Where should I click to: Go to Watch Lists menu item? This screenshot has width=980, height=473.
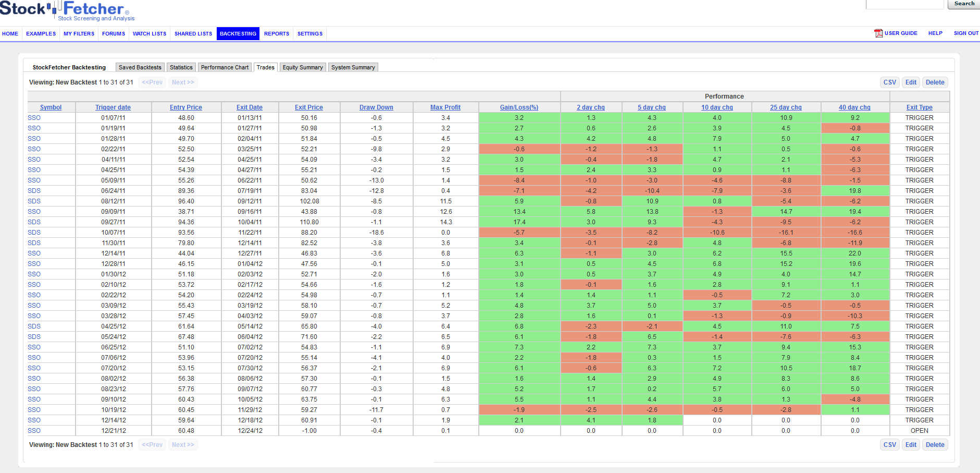click(150, 34)
